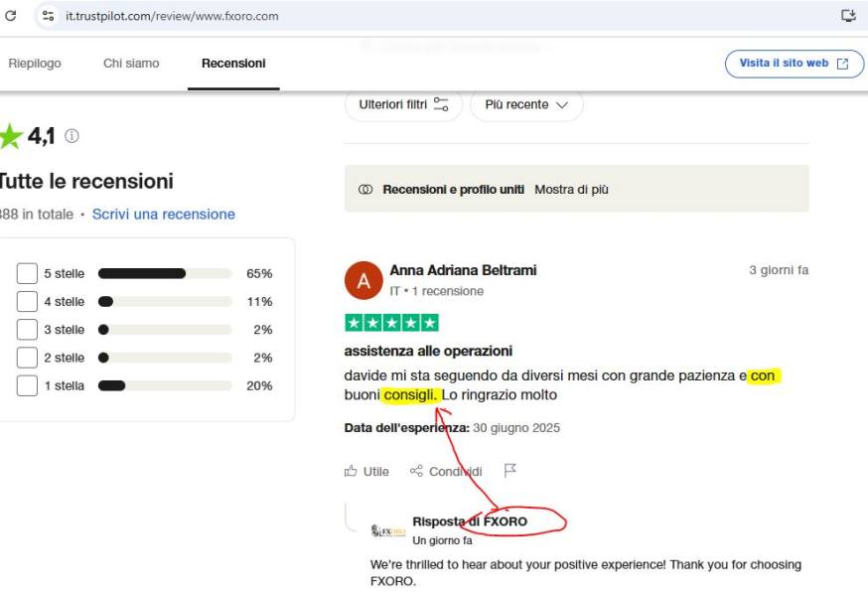868x596 pixels.
Task: Check the 4 stelle filter checkbox
Action: tap(27, 301)
